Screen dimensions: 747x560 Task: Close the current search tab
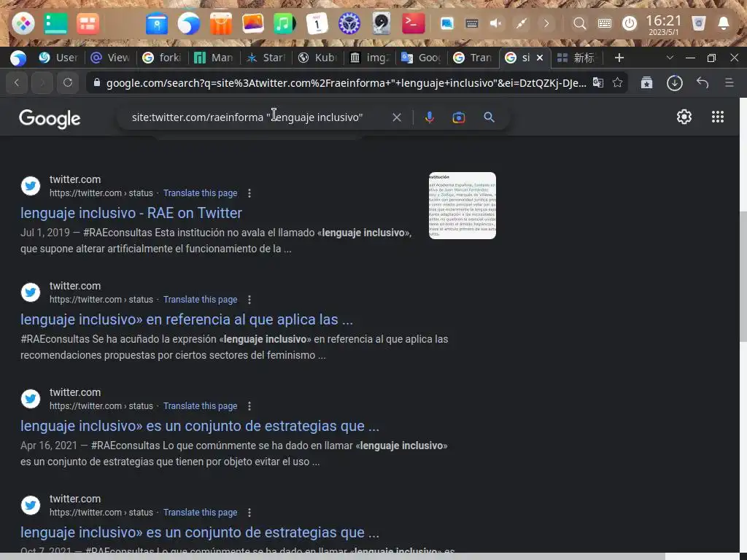coord(540,58)
